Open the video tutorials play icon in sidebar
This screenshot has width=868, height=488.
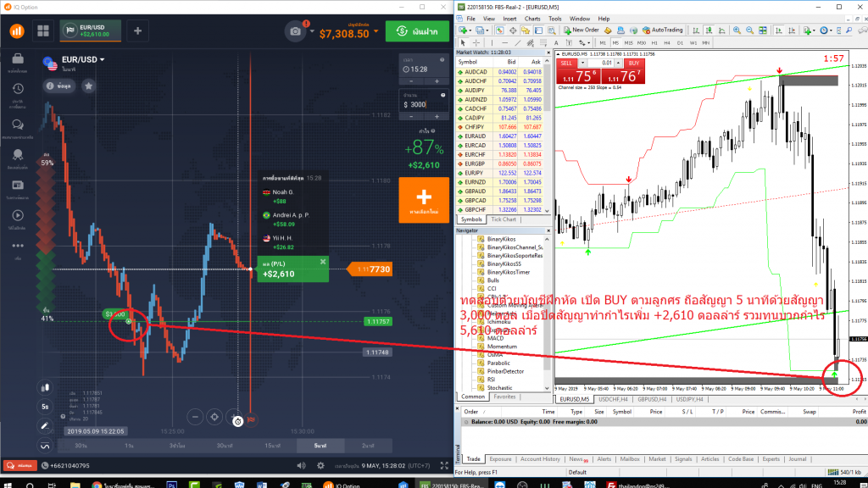coord(18,215)
